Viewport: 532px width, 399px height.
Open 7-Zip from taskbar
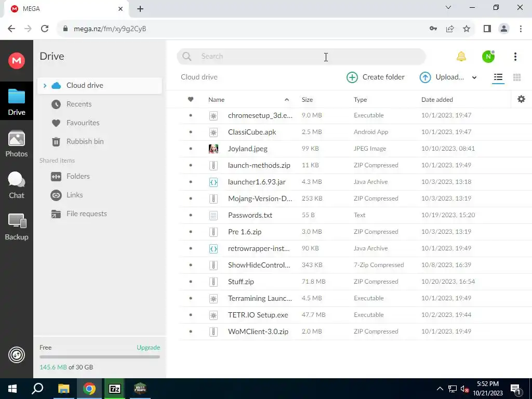114,389
